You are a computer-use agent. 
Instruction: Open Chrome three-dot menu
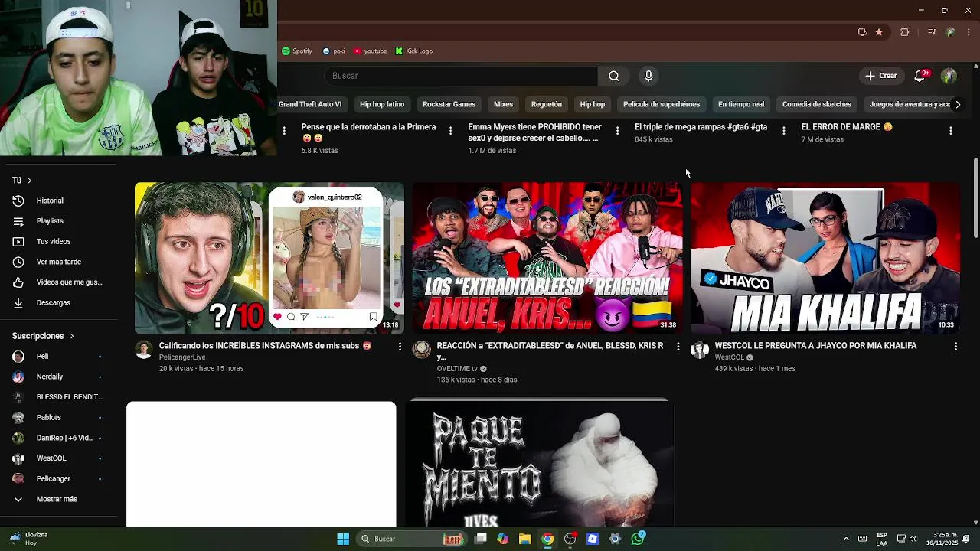click(969, 32)
